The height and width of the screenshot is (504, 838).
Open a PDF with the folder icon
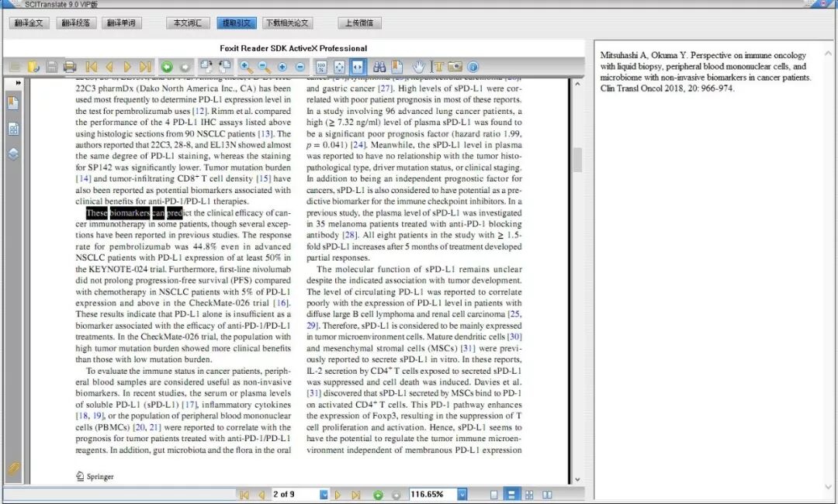pyautogui.click(x=33, y=67)
